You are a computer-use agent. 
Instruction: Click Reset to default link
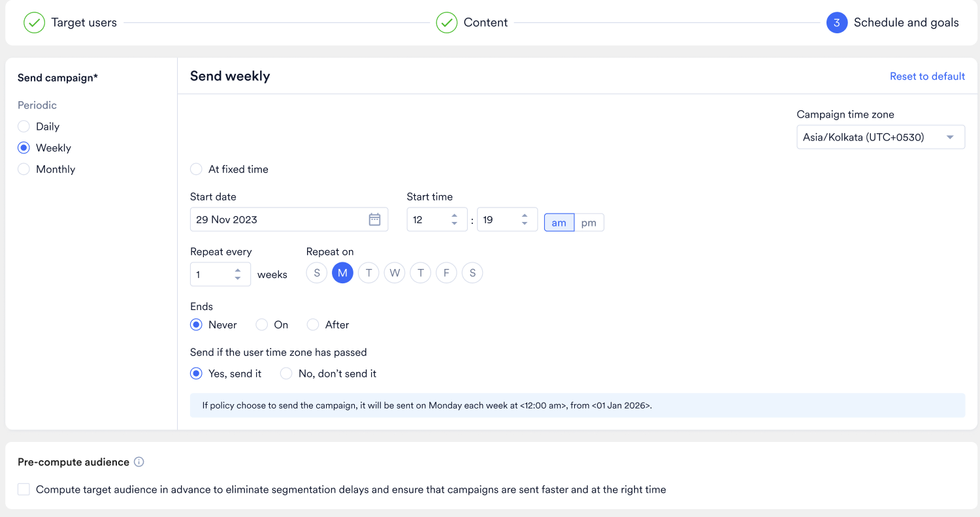(x=927, y=76)
